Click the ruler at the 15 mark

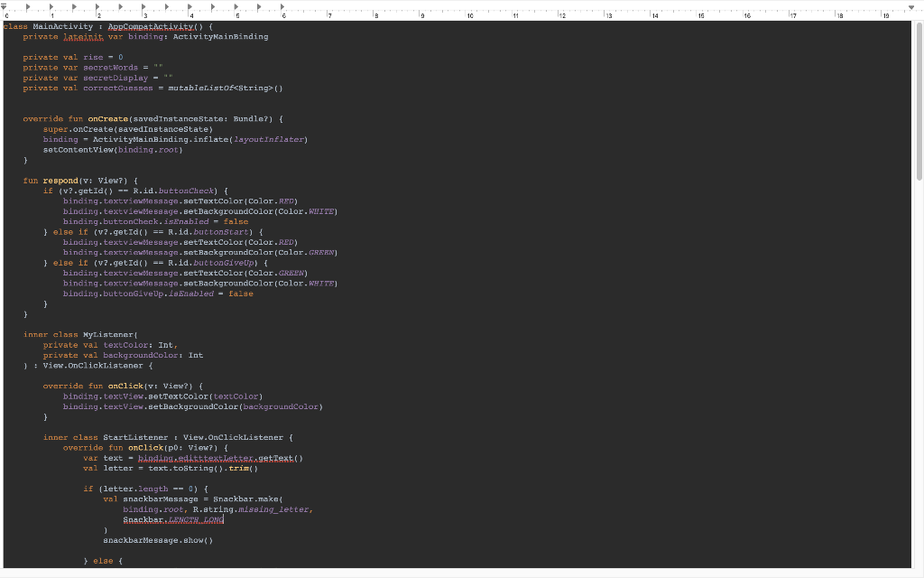point(701,15)
